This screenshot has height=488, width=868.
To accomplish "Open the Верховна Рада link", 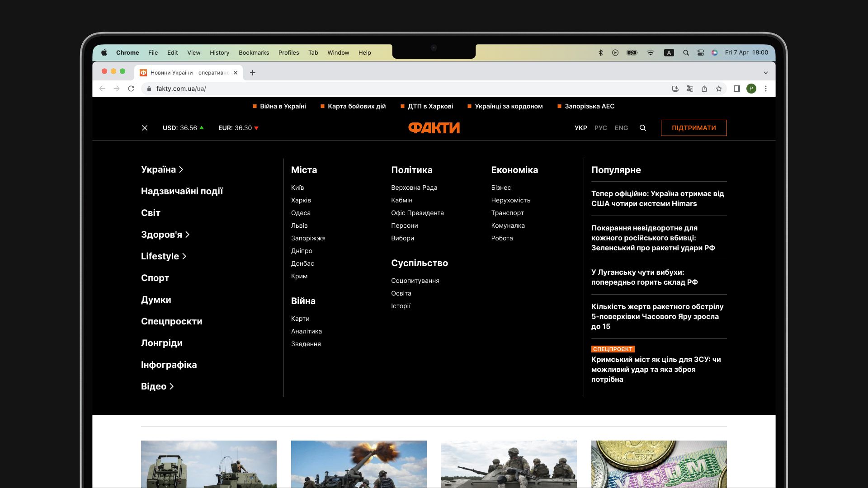I will pyautogui.click(x=414, y=188).
